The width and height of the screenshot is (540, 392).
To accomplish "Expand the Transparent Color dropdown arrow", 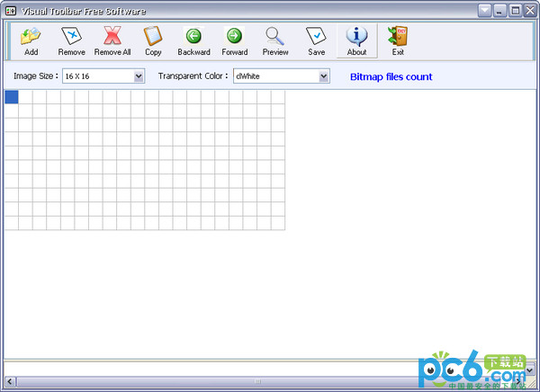I will 323,76.
